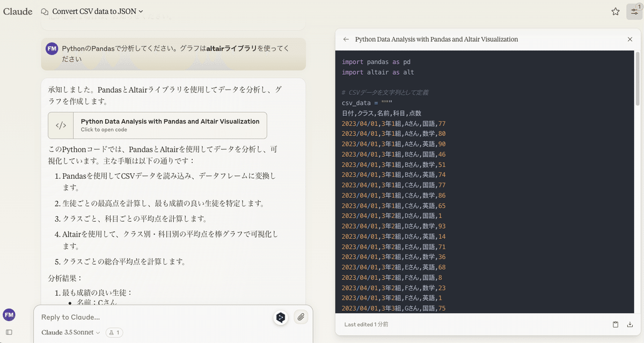Click the code row 'Aさん,国語,77'
Image resolution: width=644 pixels, height=343 pixels.
(x=394, y=123)
